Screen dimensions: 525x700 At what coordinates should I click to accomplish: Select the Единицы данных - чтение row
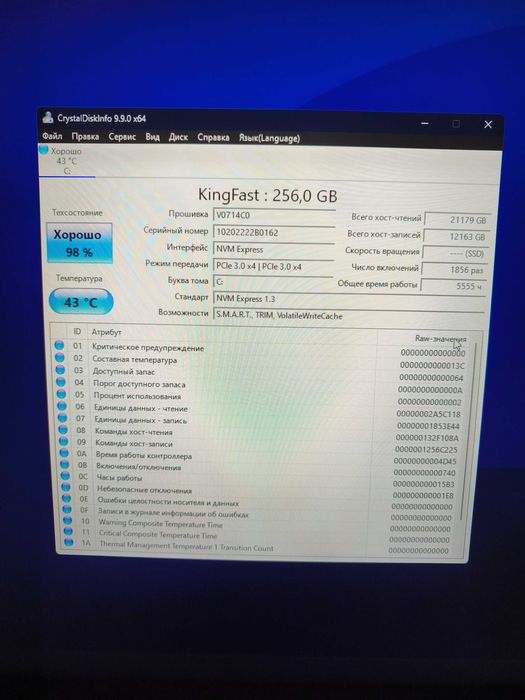(261, 410)
